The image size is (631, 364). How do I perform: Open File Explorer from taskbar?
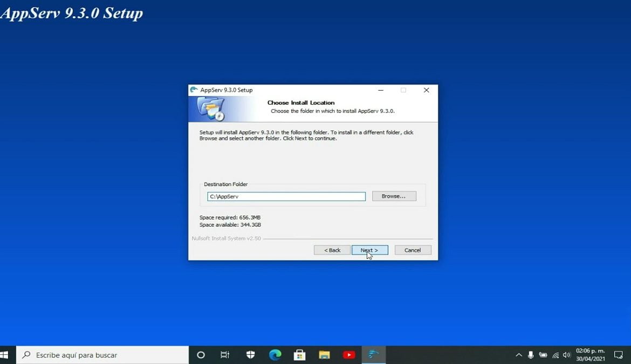point(324,355)
